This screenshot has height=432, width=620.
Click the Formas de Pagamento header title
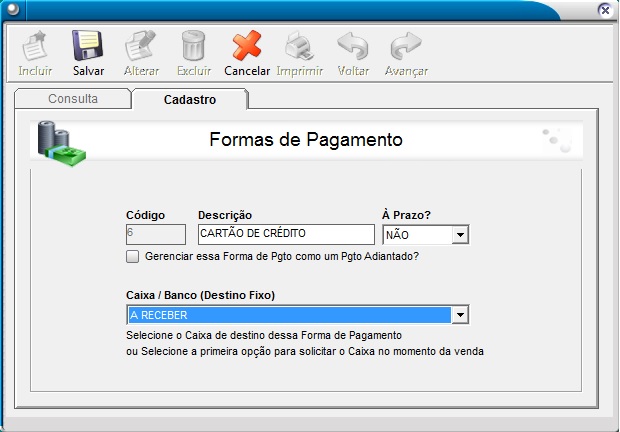click(x=306, y=140)
